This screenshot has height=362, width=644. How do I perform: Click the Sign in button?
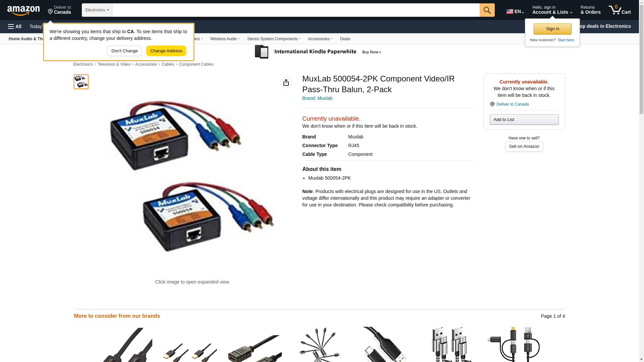point(552,29)
